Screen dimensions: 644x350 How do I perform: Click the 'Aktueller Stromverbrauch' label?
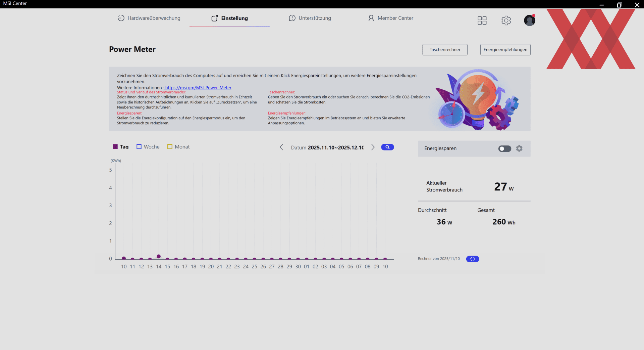(x=444, y=186)
